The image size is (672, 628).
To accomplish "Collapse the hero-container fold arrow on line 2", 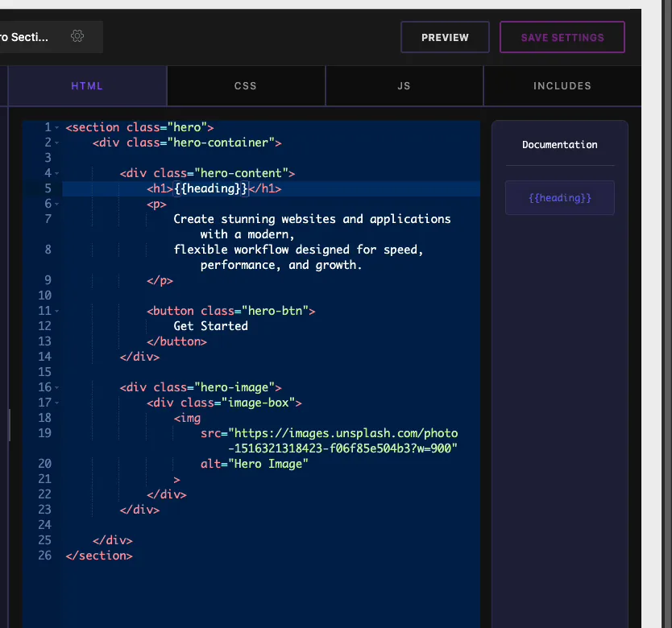I will (x=57, y=143).
